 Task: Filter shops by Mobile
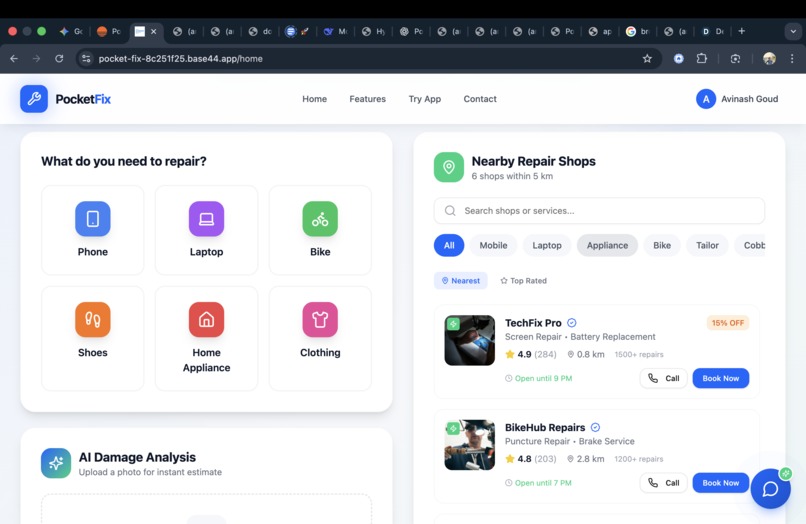click(x=493, y=245)
